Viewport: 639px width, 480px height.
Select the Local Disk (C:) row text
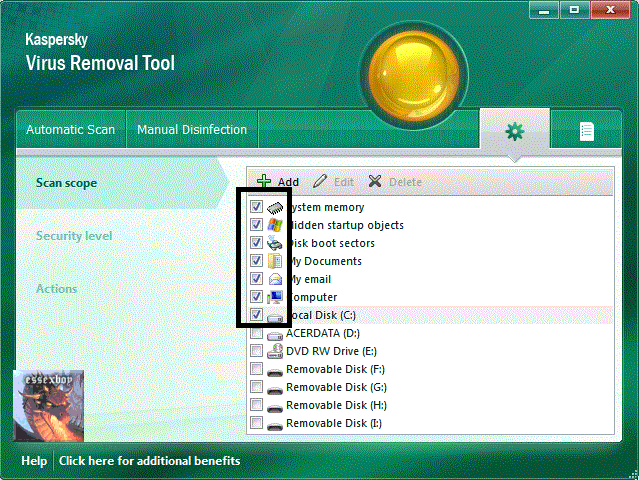(321, 315)
